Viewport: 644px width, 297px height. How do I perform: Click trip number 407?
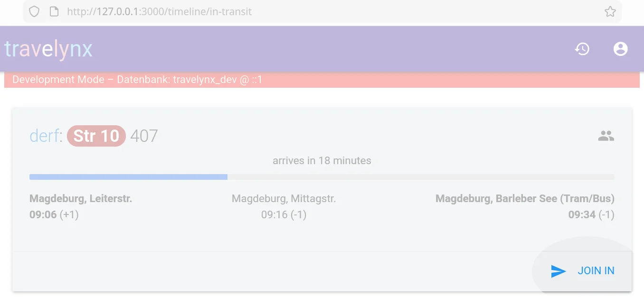point(144,136)
